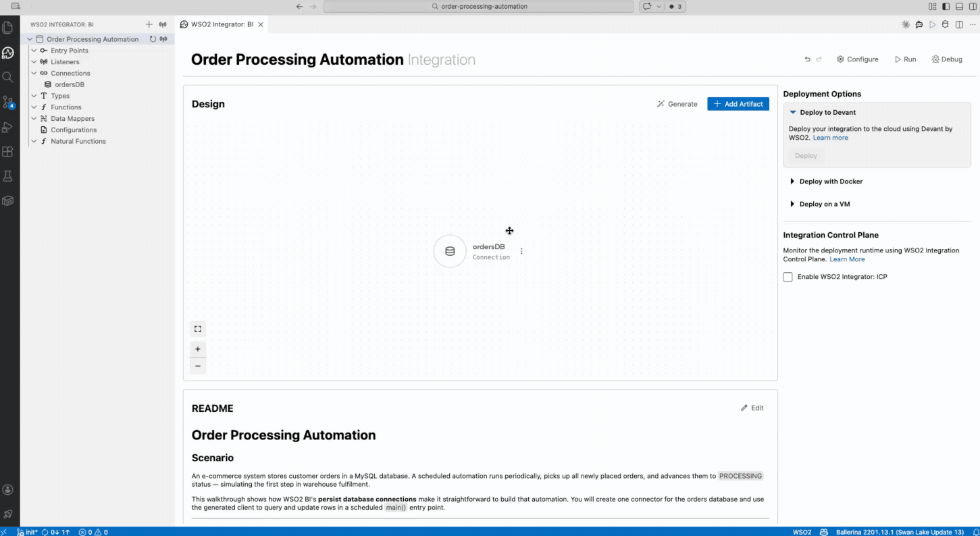Fit the design diagram to screen

pyautogui.click(x=198, y=329)
